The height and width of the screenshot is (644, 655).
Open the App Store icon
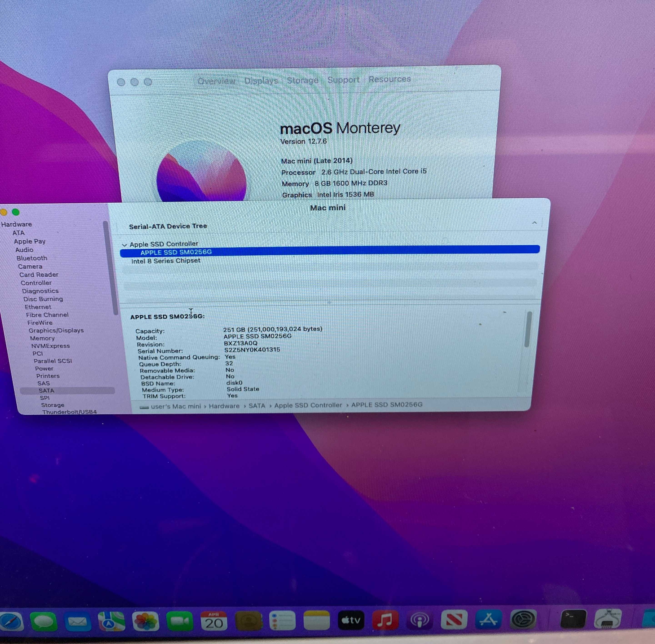pyautogui.click(x=488, y=619)
